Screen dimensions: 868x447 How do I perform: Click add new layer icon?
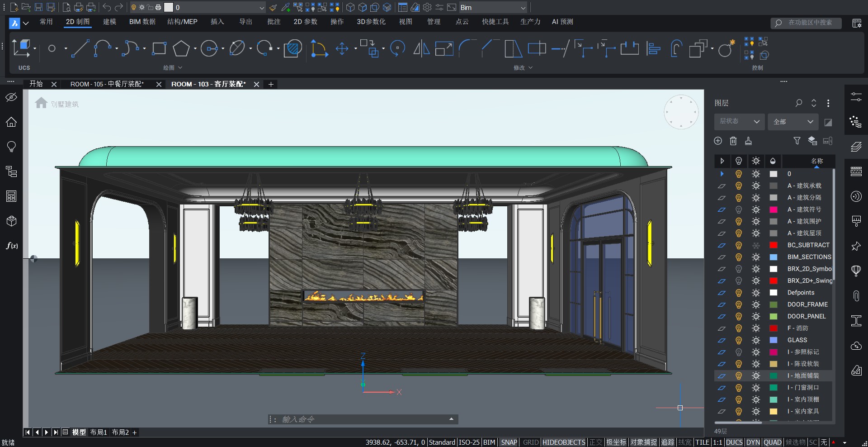(x=718, y=141)
